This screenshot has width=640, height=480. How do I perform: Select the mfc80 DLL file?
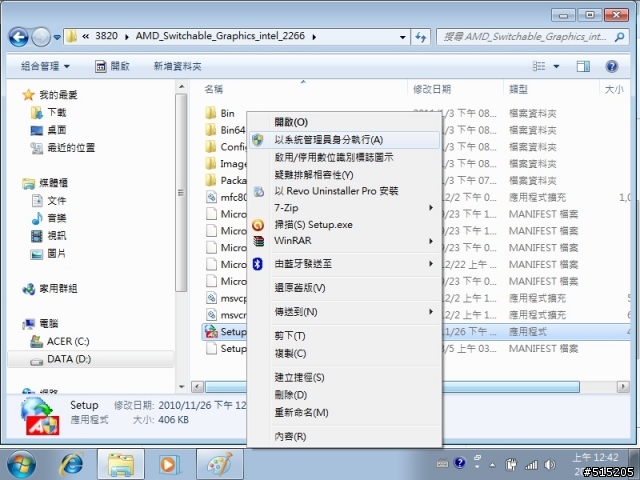point(225,197)
